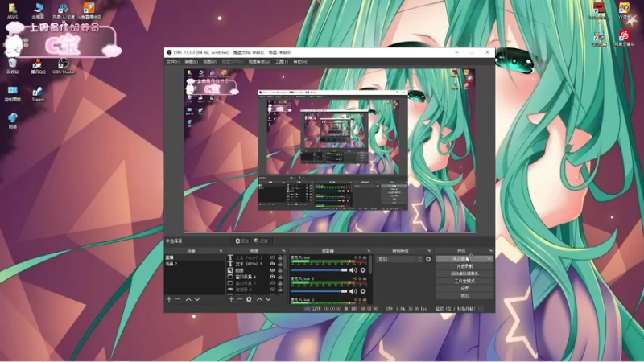The height and width of the screenshot is (362, 644).
Task: Pop out the 场景 dock via its header icon
Action: click(221, 251)
